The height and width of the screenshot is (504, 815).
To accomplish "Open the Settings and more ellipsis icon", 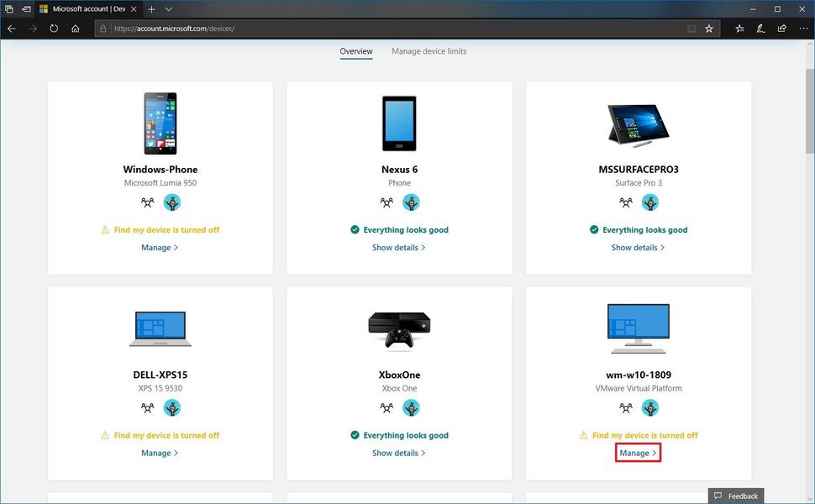I will (803, 28).
